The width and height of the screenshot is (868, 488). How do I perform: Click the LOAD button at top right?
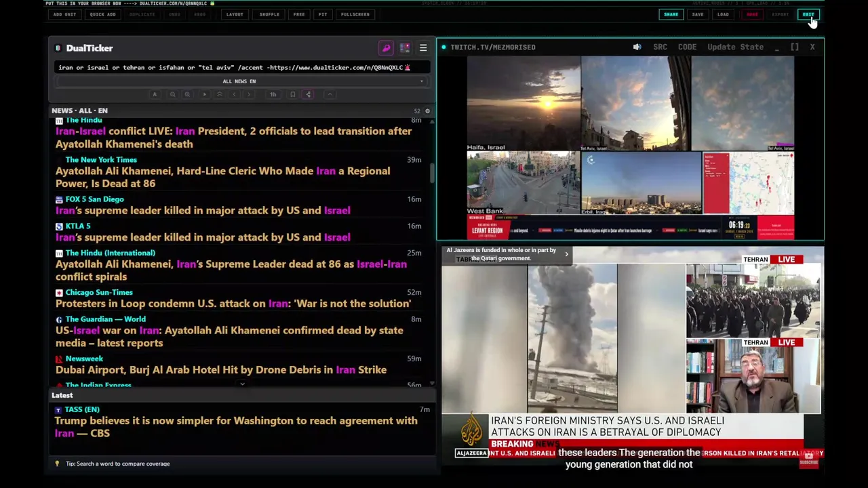point(724,14)
